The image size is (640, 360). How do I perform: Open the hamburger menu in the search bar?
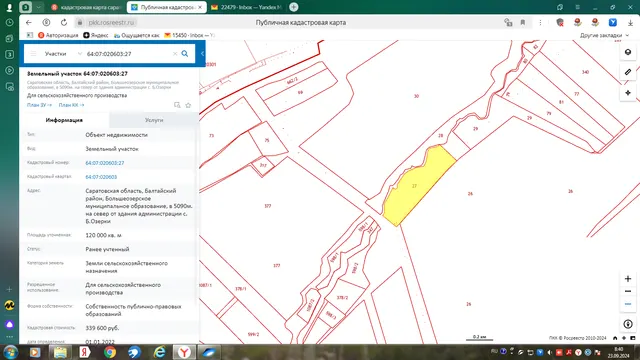(x=33, y=53)
